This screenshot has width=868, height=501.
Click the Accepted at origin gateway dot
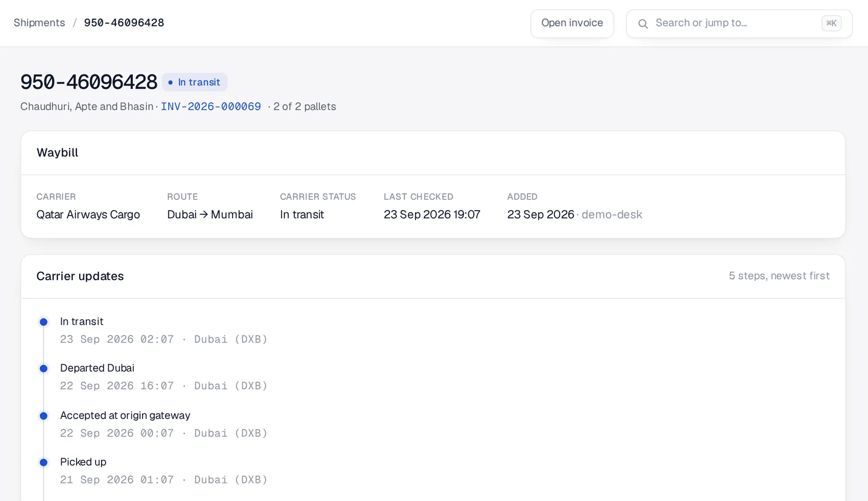pyautogui.click(x=44, y=416)
